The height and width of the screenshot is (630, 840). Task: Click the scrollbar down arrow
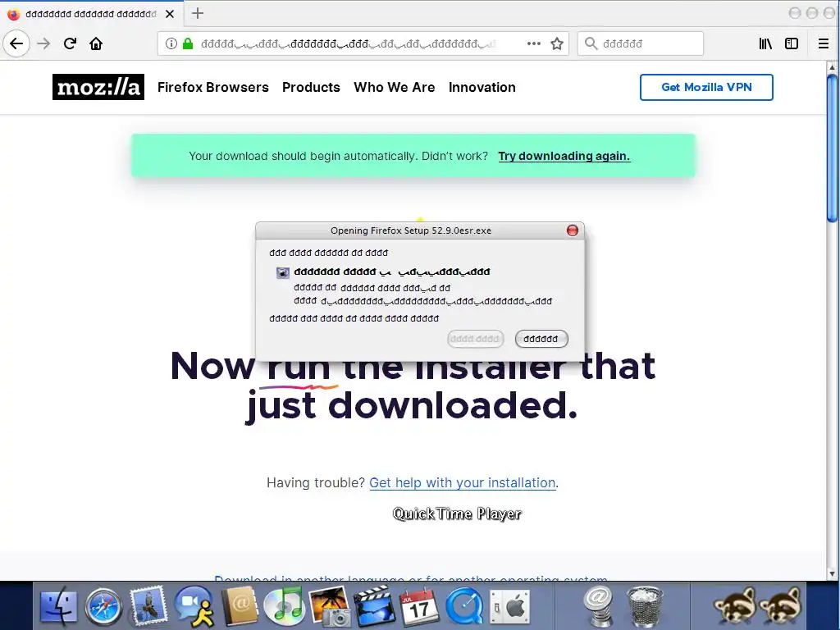tap(832, 573)
